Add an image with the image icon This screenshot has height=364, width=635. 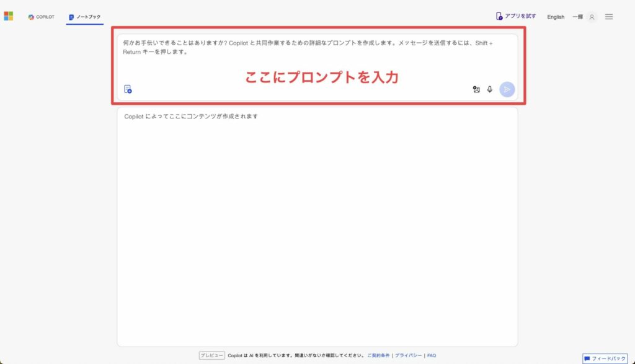(x=476, y=89)
